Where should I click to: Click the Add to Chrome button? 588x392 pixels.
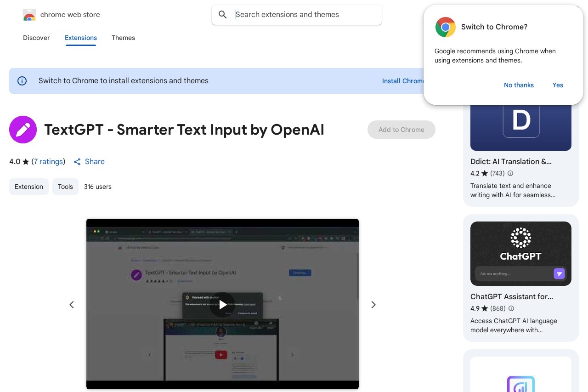(401, 130)
